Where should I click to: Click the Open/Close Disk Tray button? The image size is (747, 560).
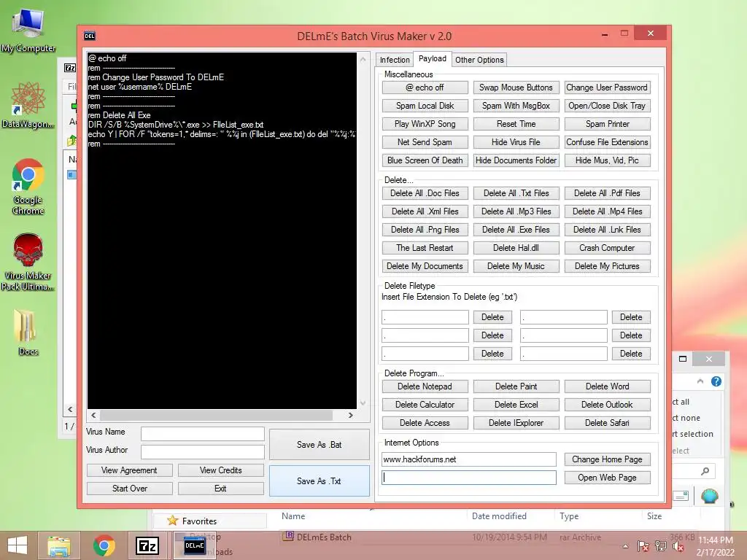pos(607,106)
